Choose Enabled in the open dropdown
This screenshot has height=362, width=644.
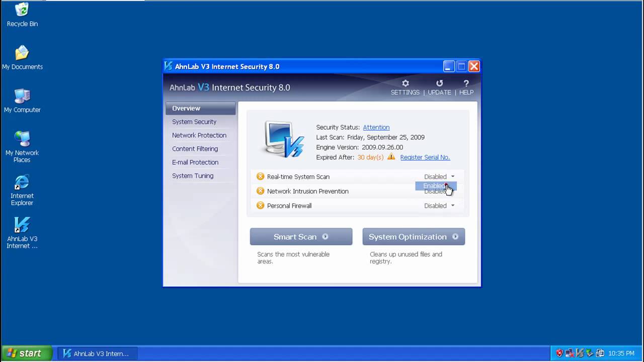click(x=436, y=186)
